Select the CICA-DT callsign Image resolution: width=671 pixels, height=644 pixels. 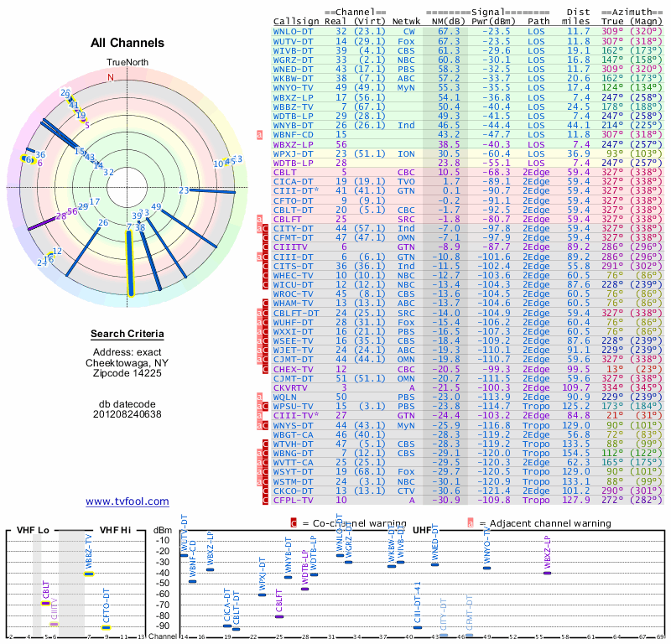pyautogui.click(x=293, y=181)
